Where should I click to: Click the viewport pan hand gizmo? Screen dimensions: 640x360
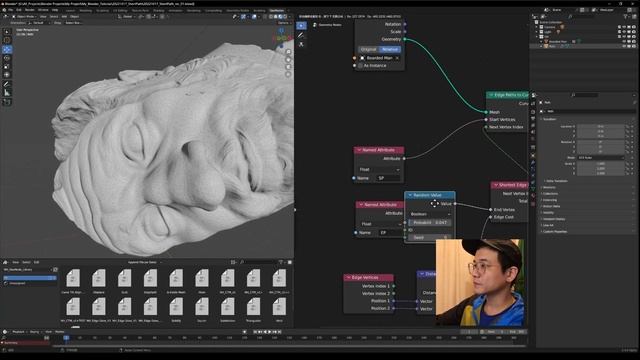[x=288, y=60]
